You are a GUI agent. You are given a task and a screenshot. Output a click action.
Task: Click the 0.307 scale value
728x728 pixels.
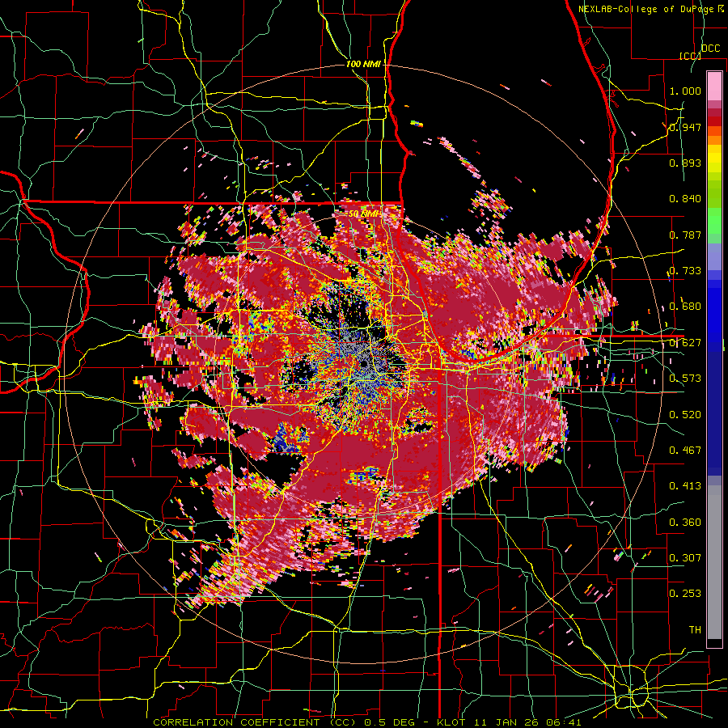(685, 558)
